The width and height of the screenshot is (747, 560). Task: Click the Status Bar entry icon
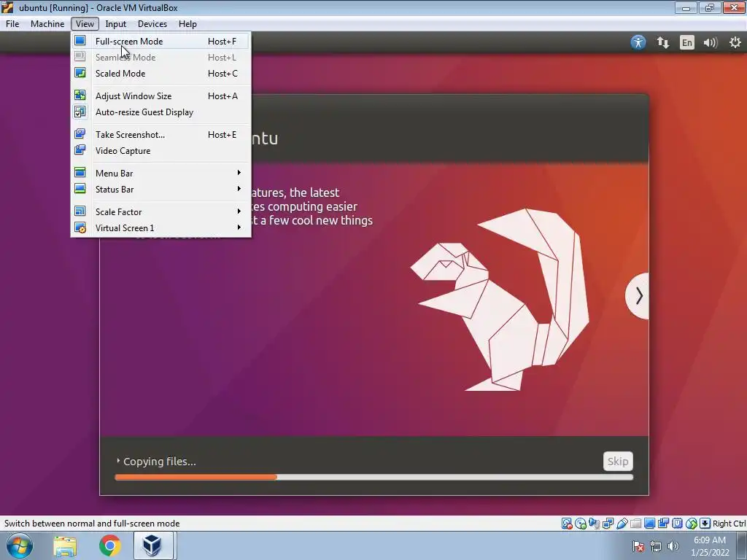click(x=80, y=189)
